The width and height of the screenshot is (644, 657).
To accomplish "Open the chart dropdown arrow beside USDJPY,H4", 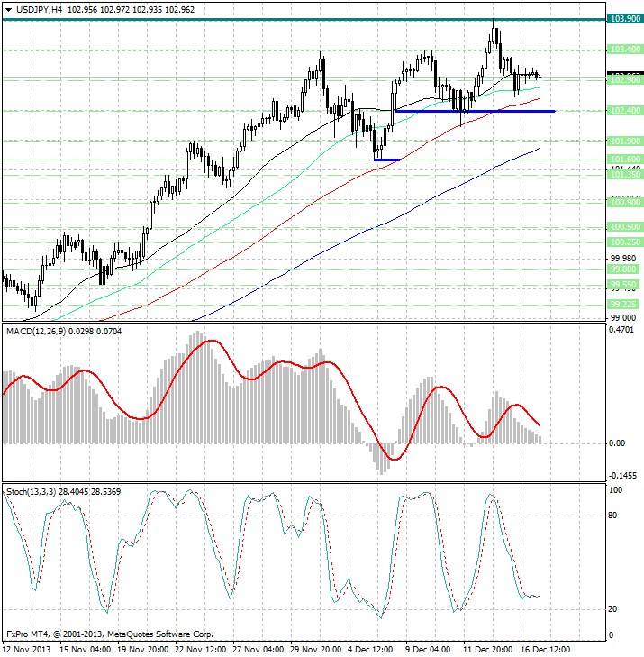I will 8,10.
